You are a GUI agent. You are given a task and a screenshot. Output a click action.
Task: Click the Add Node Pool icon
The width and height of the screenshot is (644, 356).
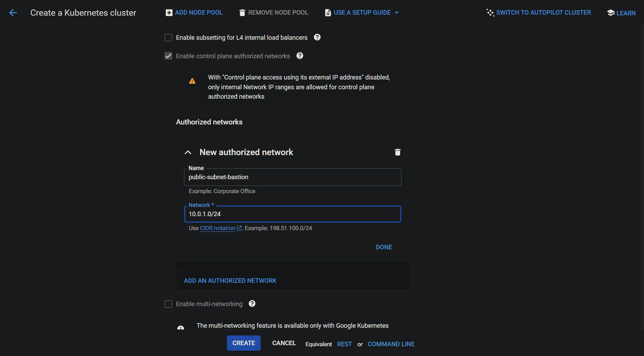pyautogui.click(x=169, y=12)
